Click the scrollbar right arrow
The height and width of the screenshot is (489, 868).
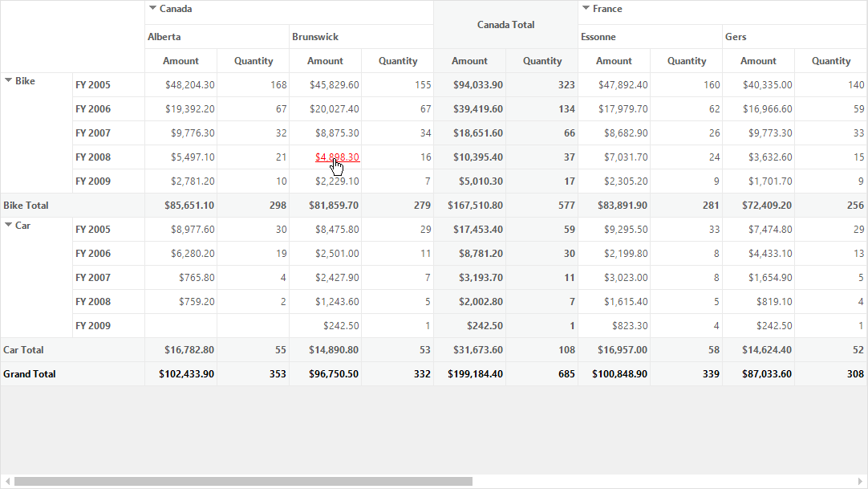(860, 481)
